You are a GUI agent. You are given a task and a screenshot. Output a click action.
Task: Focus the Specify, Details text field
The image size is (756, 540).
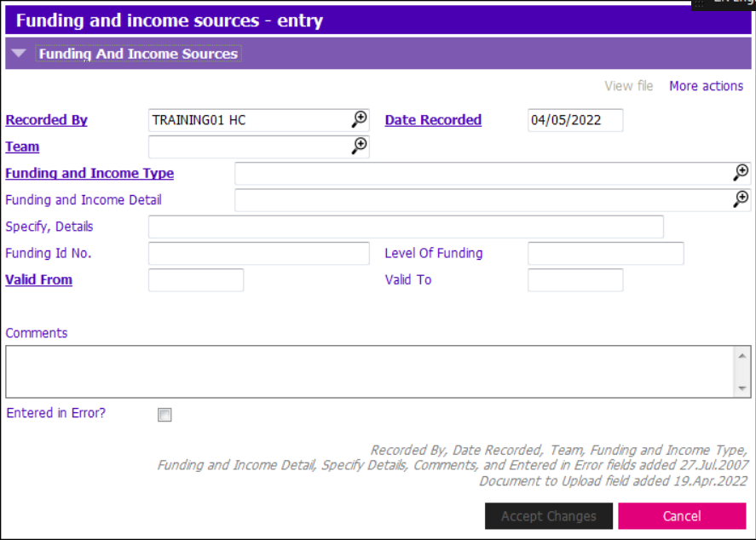pyautogui.click(x=406, y=227)
